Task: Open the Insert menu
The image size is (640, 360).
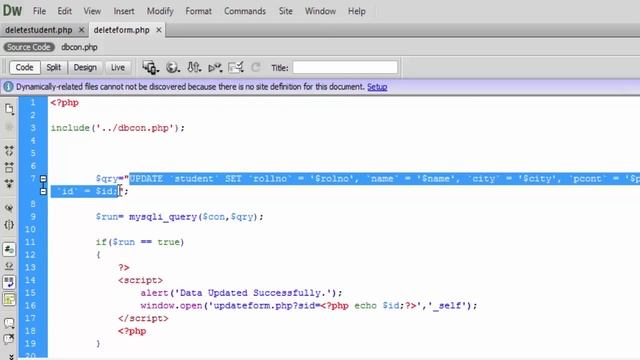Action: (124, 11)
